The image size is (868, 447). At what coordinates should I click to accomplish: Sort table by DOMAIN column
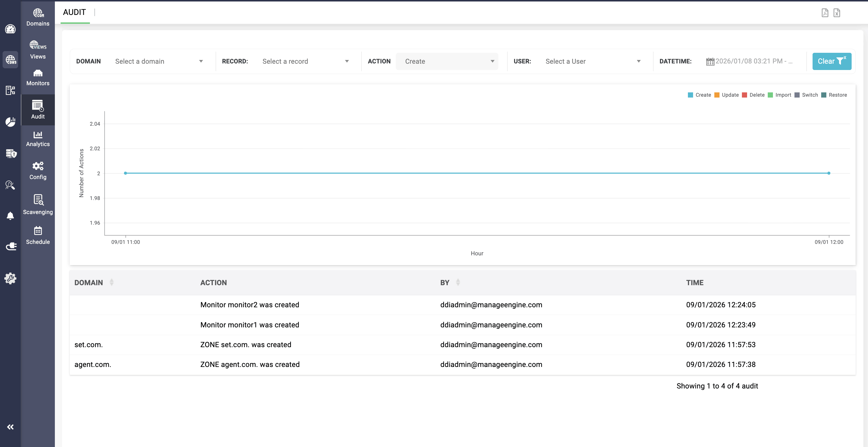click(111, 282)
